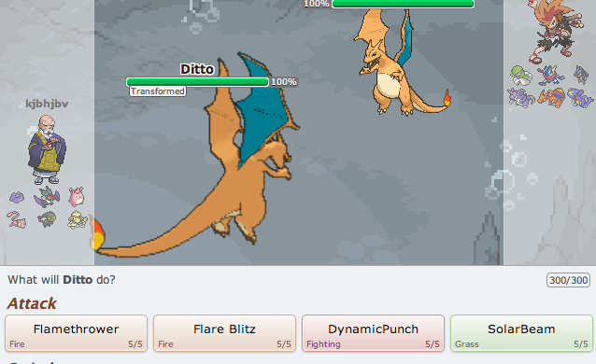Click the Noivern team icon
Image resolution: width=596 pixels, height=364 pixels.
point(47,196)
